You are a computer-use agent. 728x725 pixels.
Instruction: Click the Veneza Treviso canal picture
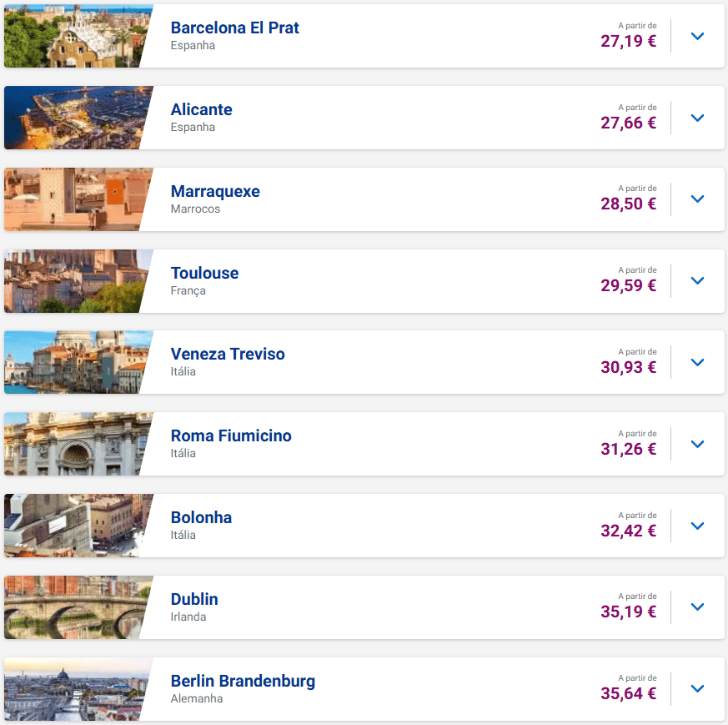click(75, 363)
